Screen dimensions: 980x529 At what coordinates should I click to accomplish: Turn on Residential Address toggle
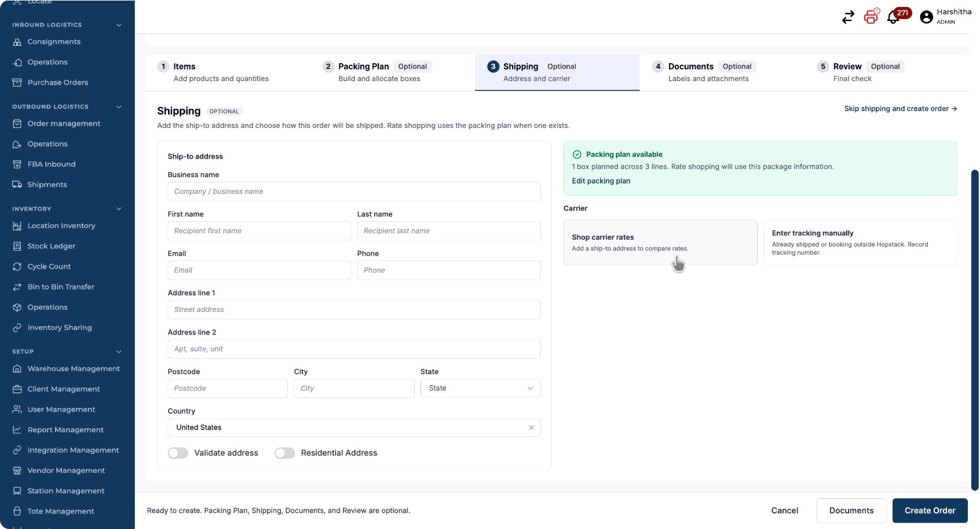(x=284, y=453)
